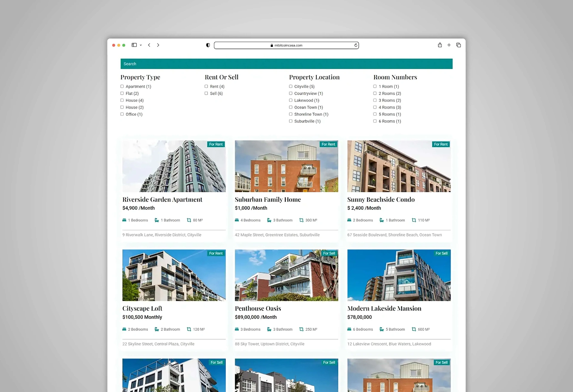Tick the 6 Rooms (1) option
The image size is (573, 392).
coord(375,121)
